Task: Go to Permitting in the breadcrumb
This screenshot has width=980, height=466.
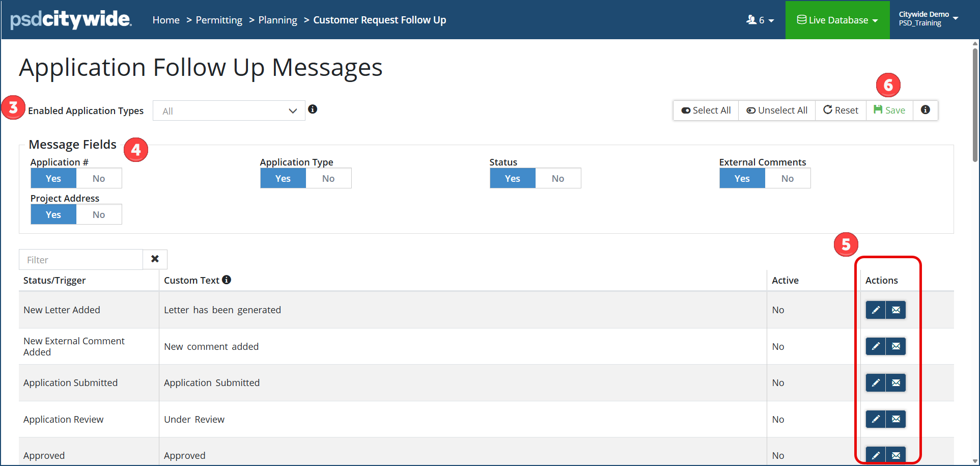Action: point(219,20)
